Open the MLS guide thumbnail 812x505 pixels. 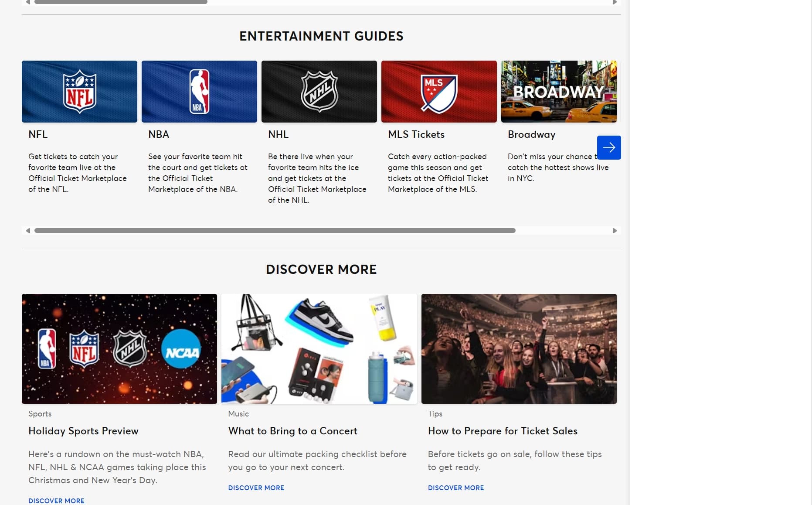click(x=439, y=92)
